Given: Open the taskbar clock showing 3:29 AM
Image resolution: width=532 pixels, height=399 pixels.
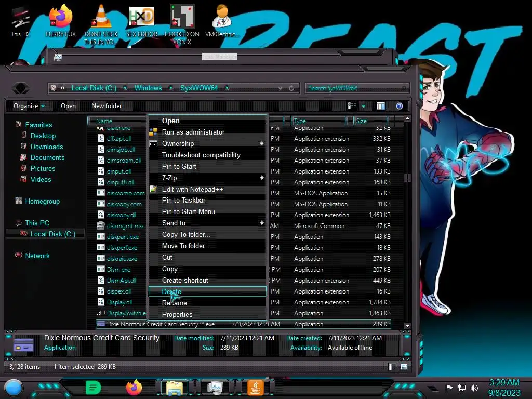Looking at the screenshot, I should (x=504, y=388).
